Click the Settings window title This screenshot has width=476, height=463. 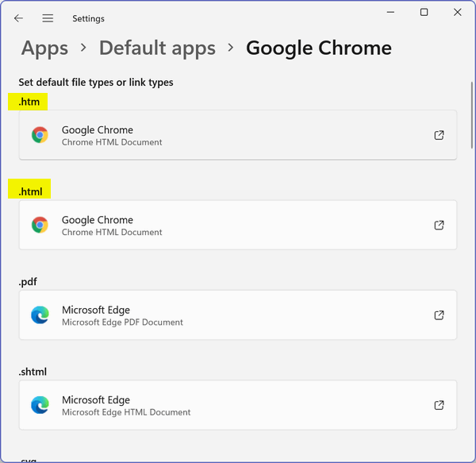[x=88, y=18]
